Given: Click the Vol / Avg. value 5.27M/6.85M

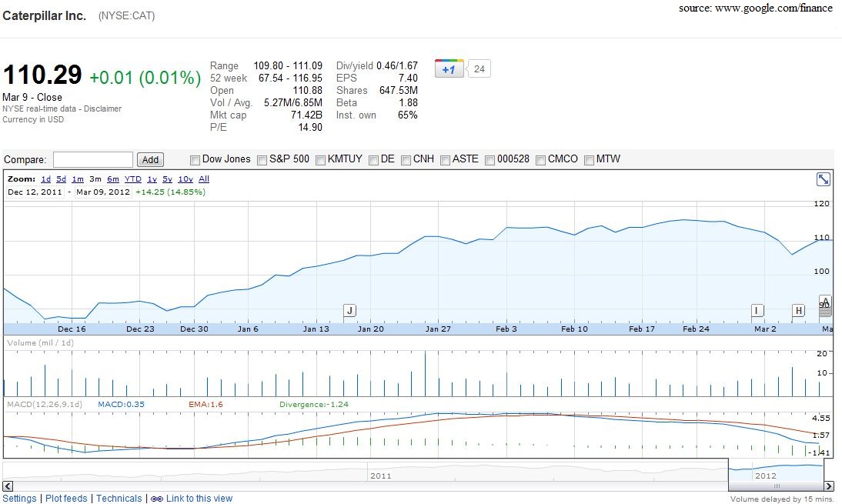Looking at the screenshot, I should click(x=293, y=102).
